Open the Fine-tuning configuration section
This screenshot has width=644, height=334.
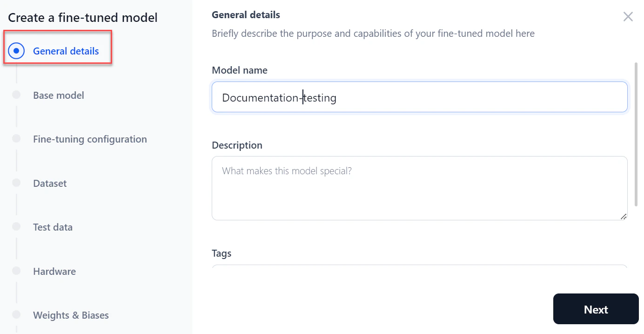point(90,139)
